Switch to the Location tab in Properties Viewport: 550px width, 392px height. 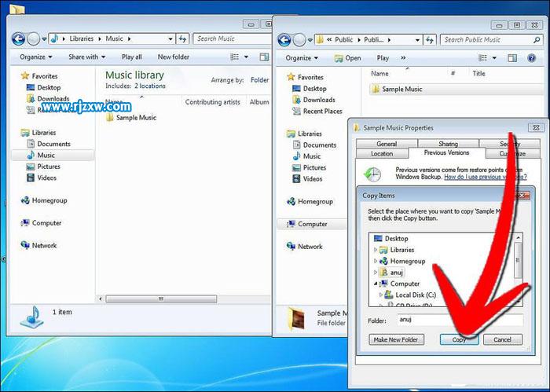(x=382, y=154)
